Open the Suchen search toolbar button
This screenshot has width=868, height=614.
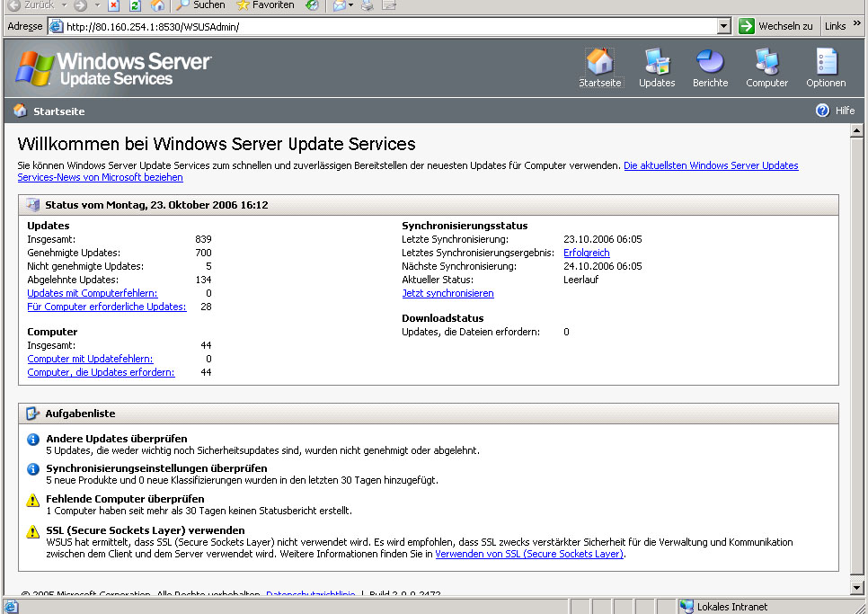200,5
